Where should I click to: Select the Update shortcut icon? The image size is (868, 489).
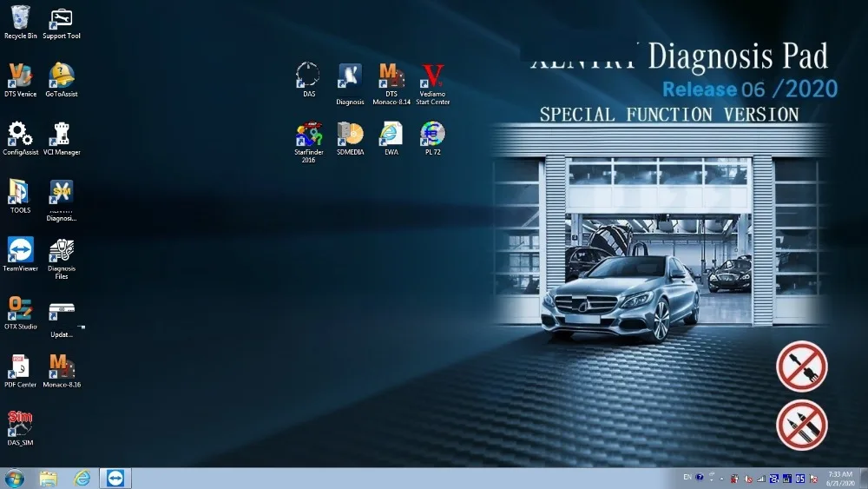coord(62,320)
